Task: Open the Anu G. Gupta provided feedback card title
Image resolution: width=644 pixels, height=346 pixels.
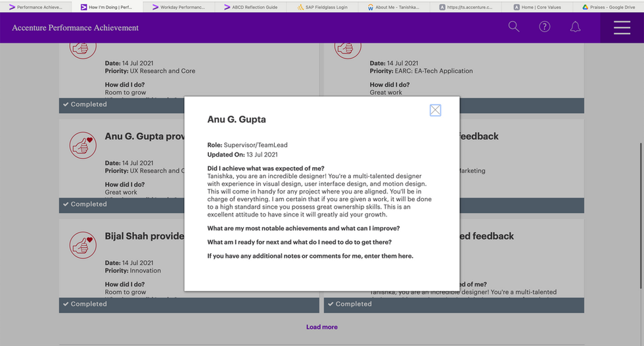Action: tap(145, 136)
